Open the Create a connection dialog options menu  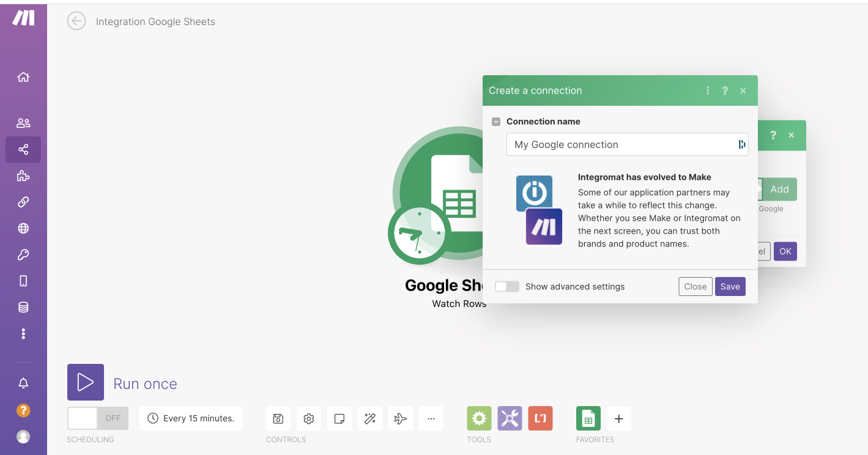(x=708, y=91)
